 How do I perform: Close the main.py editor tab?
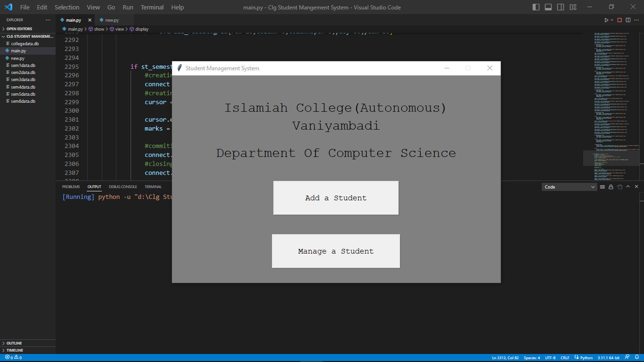pos(90,20)
